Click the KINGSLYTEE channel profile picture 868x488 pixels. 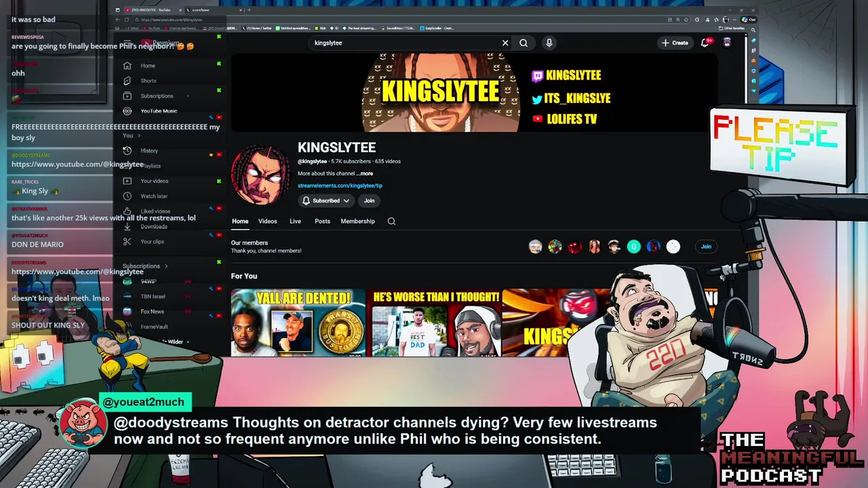pyautogui.click(x=260, y=174)
